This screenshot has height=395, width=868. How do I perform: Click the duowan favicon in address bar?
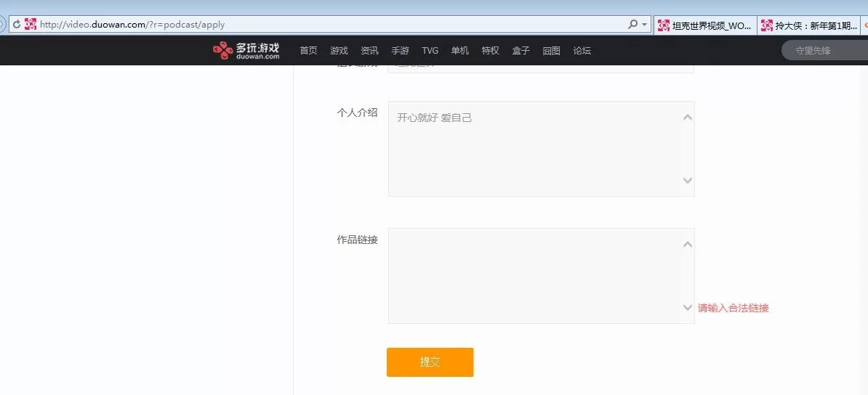click(31, 25)
